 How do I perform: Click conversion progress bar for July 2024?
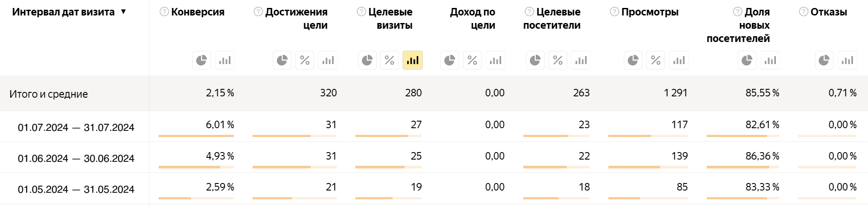coord(196,136)
